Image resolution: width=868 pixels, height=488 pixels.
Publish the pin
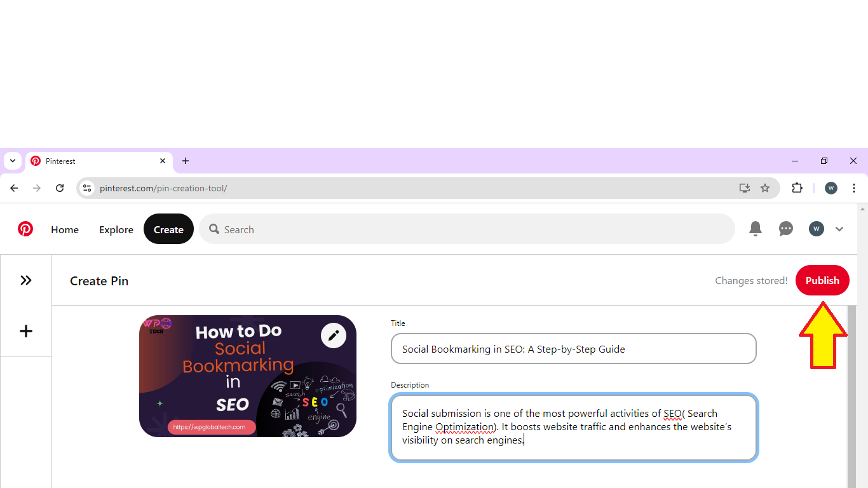[822, 280]
